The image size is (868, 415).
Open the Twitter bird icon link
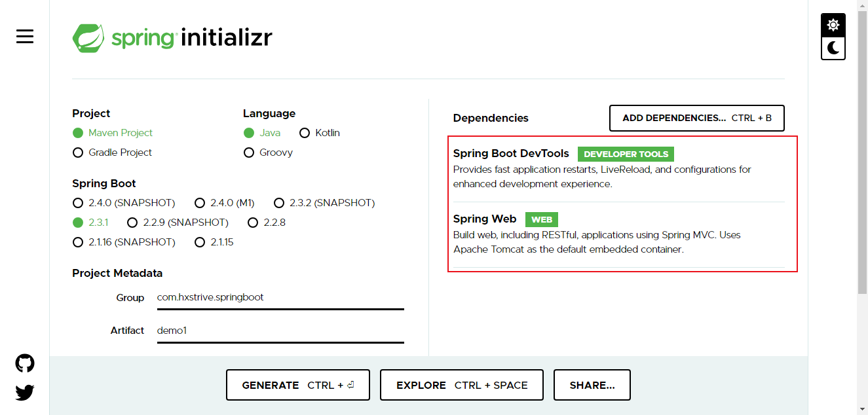point(25,392)
